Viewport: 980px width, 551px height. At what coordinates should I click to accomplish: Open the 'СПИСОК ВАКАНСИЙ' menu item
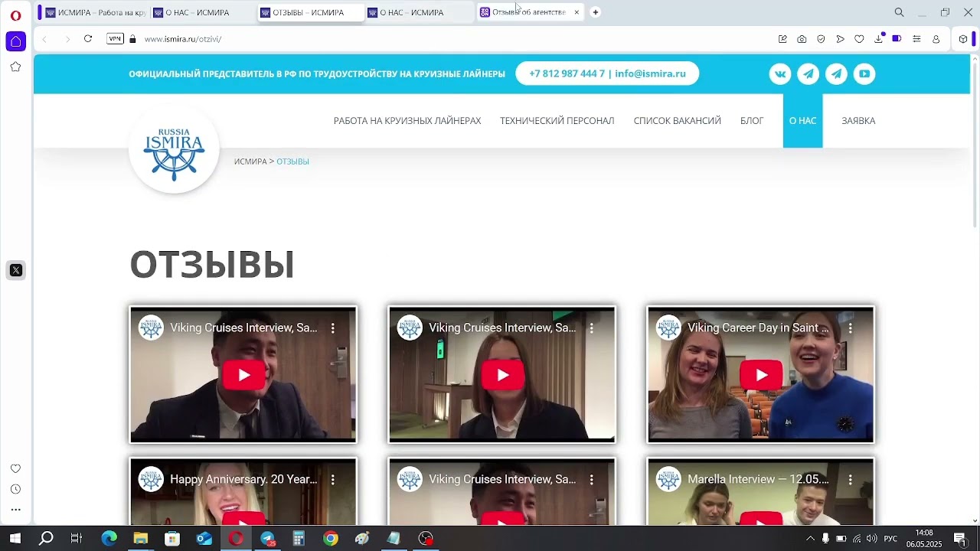click(x=678, y=121)
